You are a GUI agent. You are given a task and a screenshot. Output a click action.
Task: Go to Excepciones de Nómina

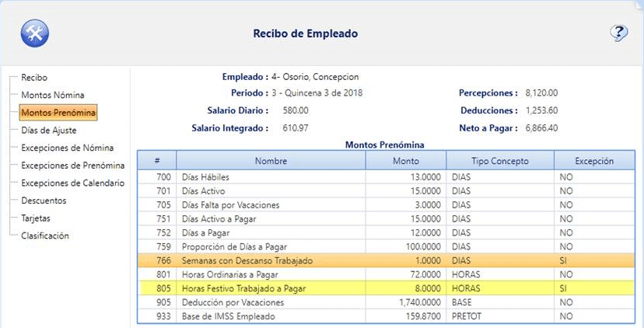[x=68, y=148]
